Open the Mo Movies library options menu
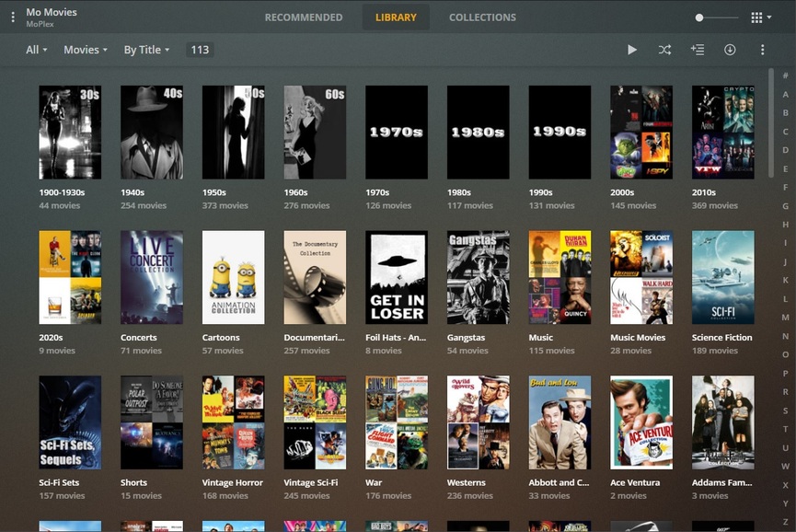Viewport: 796px width, 532px height. coord(13,17)
